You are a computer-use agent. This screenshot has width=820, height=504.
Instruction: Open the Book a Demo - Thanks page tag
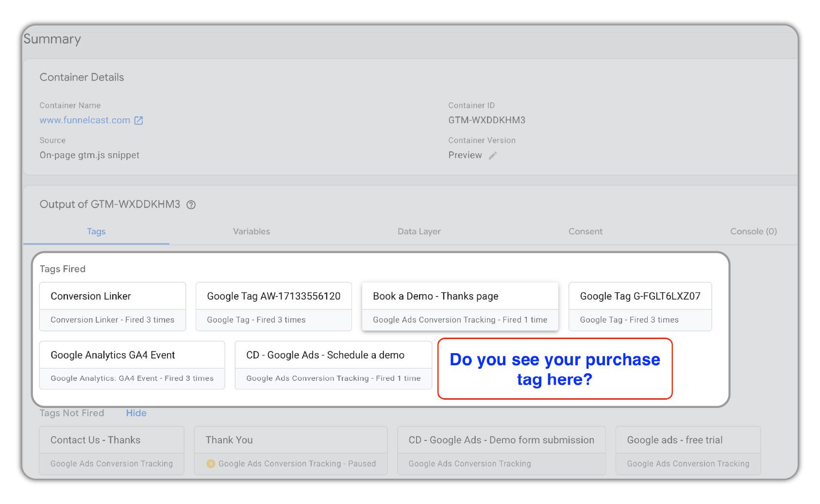460,307
